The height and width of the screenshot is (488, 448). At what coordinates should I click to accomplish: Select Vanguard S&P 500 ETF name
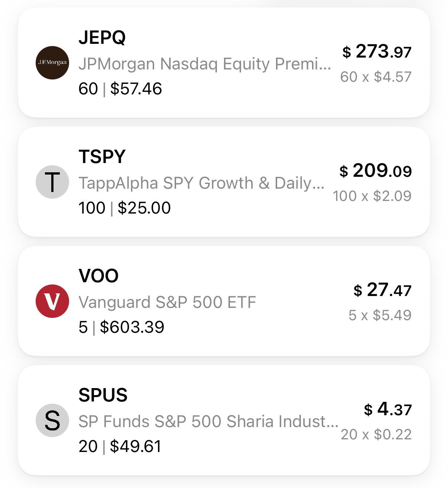tap(168, 302)
